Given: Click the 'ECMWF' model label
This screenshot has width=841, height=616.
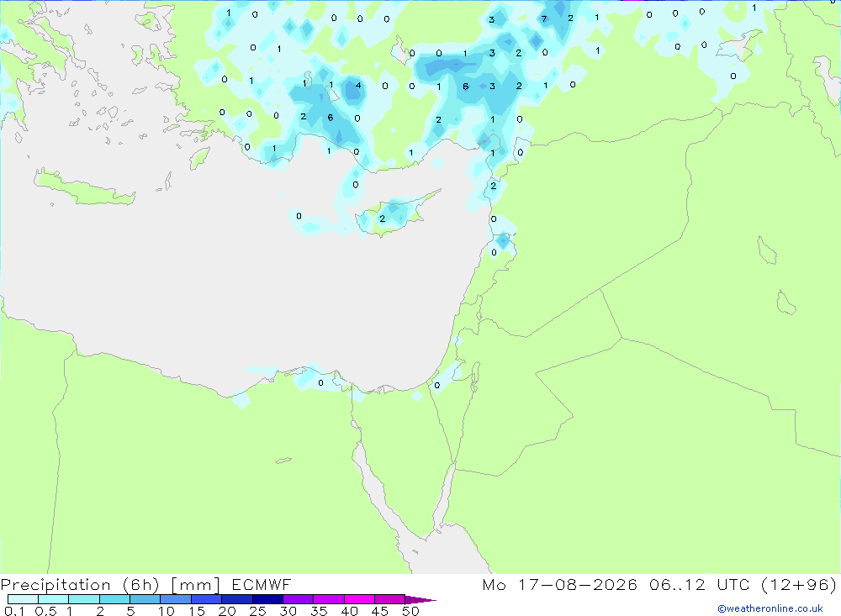Looking at the screenshot, I should pos(262,585).
